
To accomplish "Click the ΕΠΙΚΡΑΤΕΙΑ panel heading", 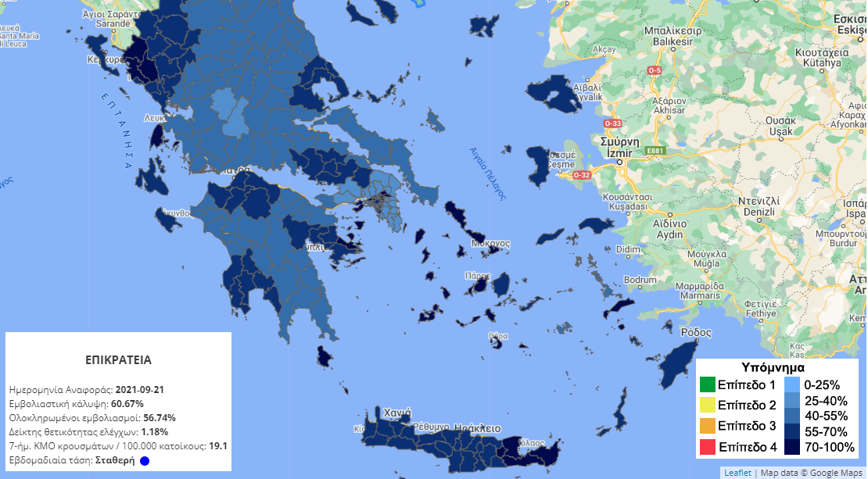I will [x=118, y=360].
